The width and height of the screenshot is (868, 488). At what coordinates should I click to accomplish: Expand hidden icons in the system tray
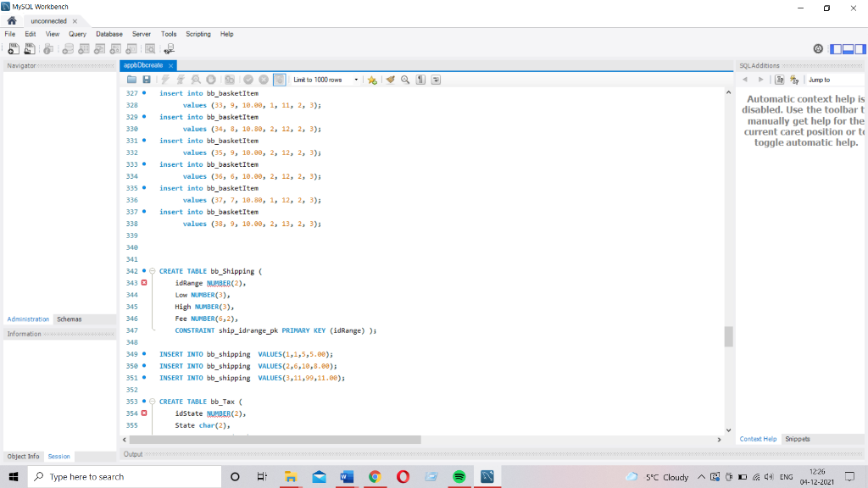(701, 476)
